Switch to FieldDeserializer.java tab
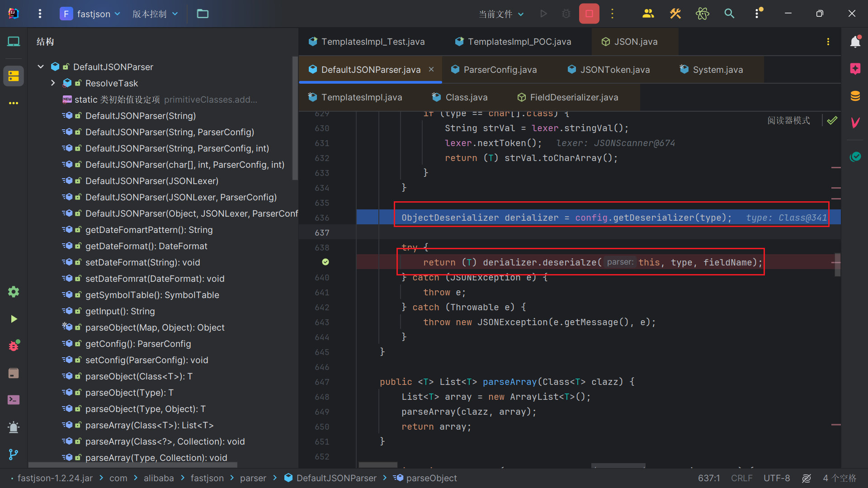This screenshot has height=488, width=868. (568, 97)
